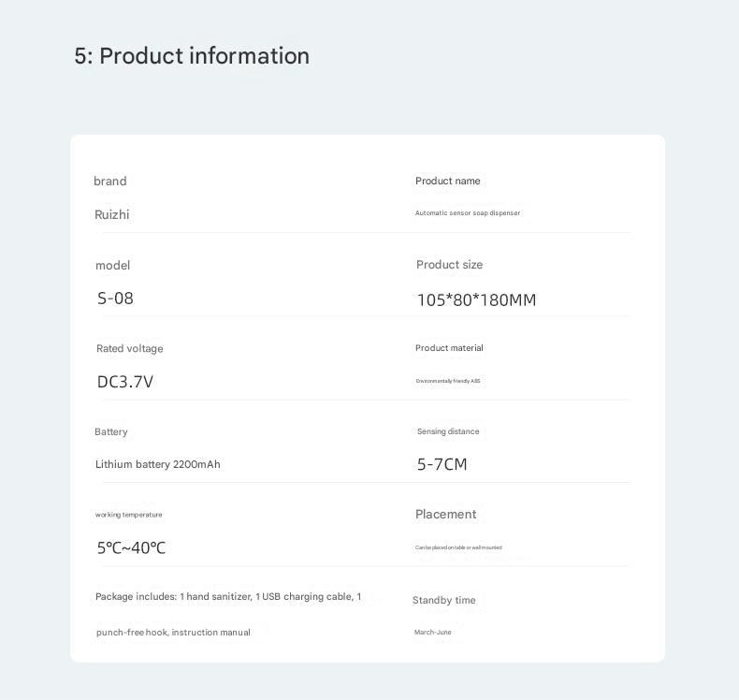
Task: Click the "Product size" label
Action: 449,265
